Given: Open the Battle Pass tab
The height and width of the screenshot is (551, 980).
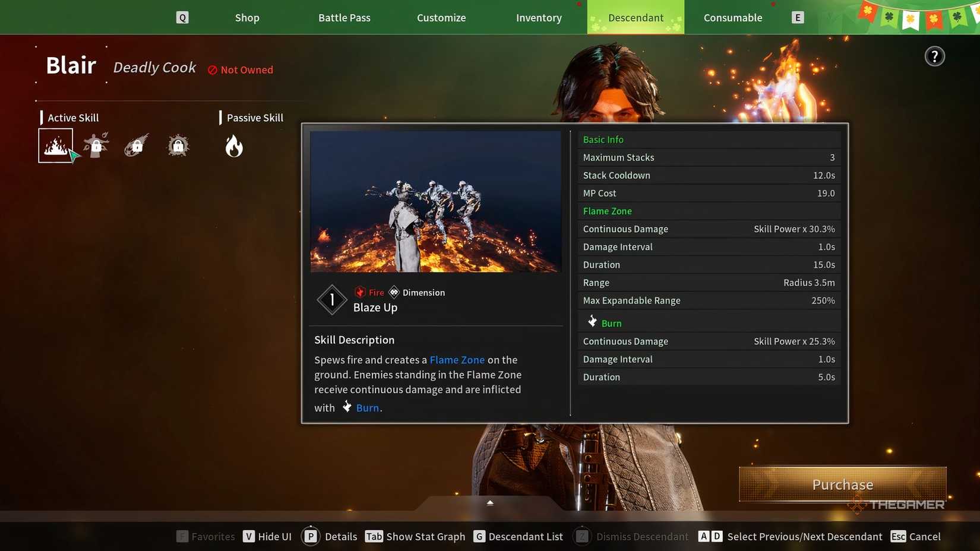Looking at the screenshot, I should point(344,18).
